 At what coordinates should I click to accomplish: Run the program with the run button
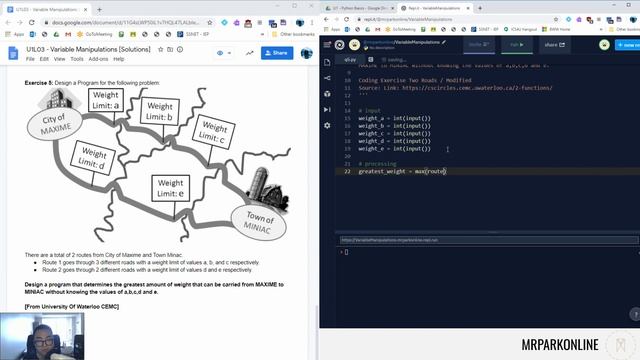click(x=516, y=44)
